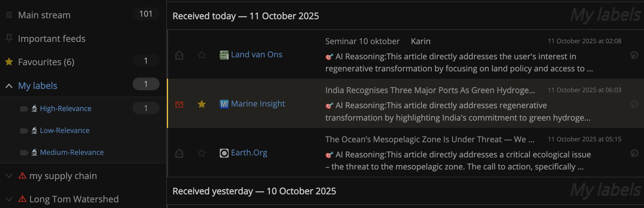Open the Low-Relevance label
The image size is (644, 208).
[65, 130]
